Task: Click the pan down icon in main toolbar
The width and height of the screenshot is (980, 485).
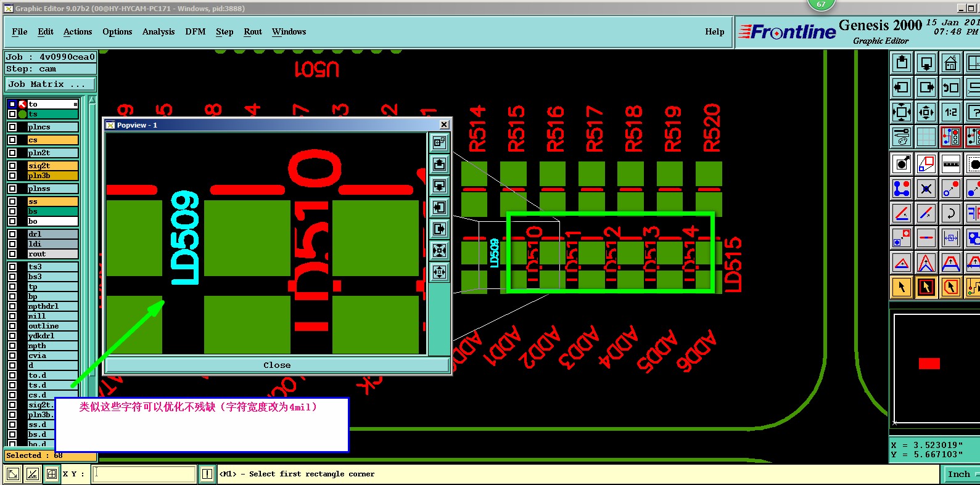Action: (x=926, y=63)
